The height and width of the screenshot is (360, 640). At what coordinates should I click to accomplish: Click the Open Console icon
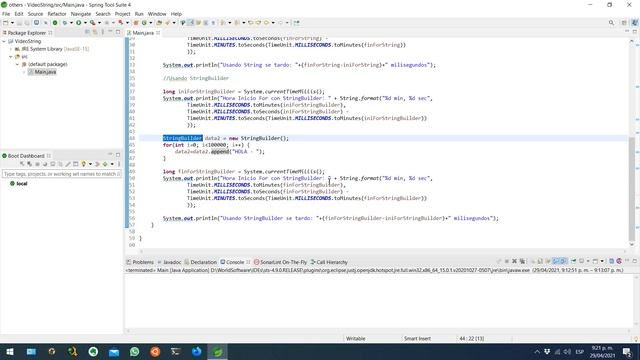[596, 261]
